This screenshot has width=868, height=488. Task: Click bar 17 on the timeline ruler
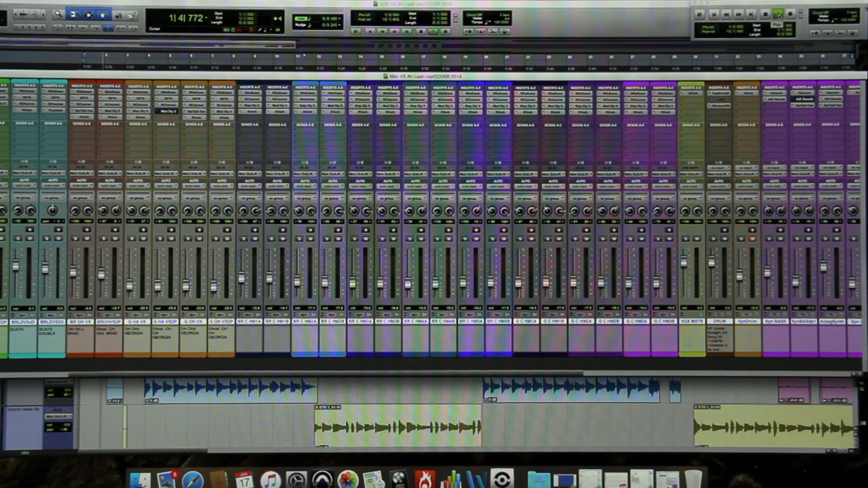pyautogui.click(x=423, y=57)
